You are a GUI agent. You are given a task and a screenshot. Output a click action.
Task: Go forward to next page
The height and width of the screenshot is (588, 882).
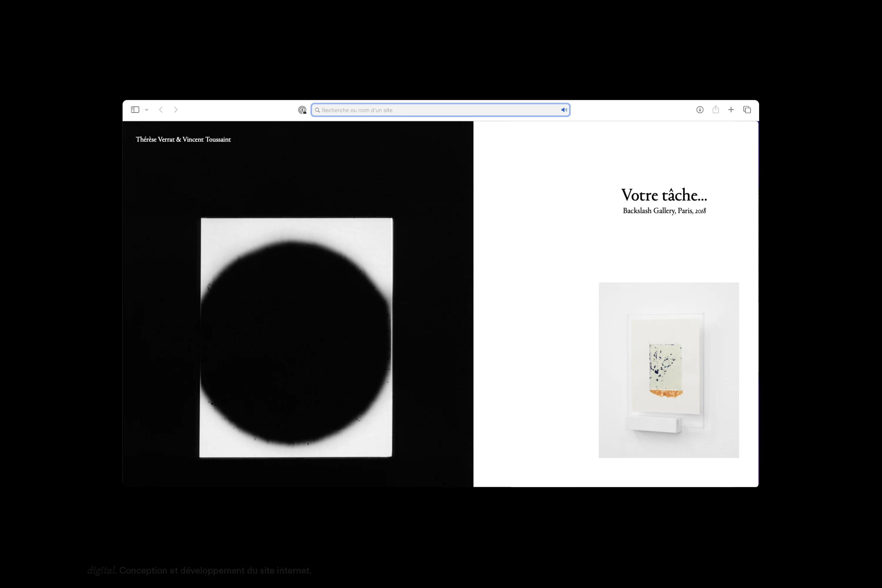(x=176, y=109)
